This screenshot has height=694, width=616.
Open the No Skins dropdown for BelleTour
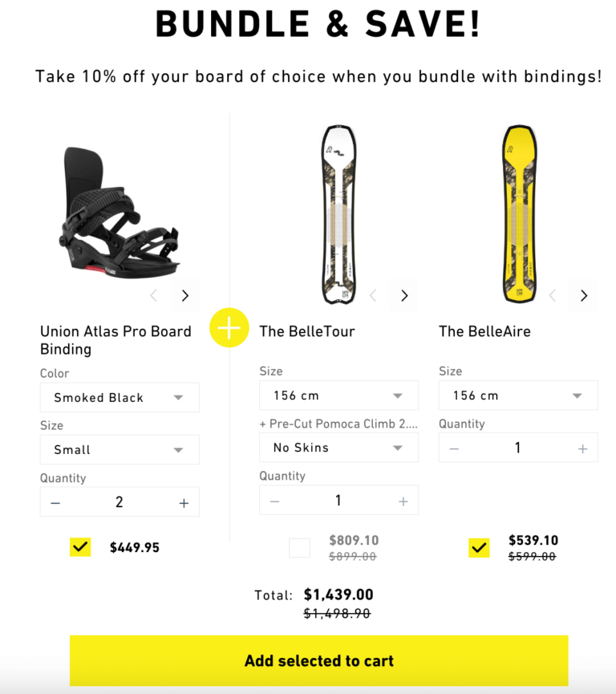[x=338, y=447]
